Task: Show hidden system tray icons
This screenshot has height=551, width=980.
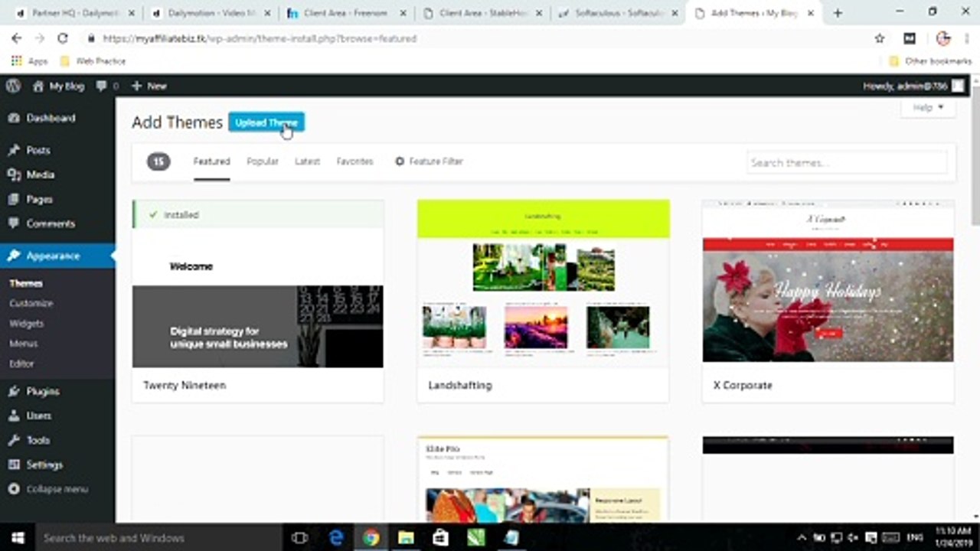Action: point(802,538)
